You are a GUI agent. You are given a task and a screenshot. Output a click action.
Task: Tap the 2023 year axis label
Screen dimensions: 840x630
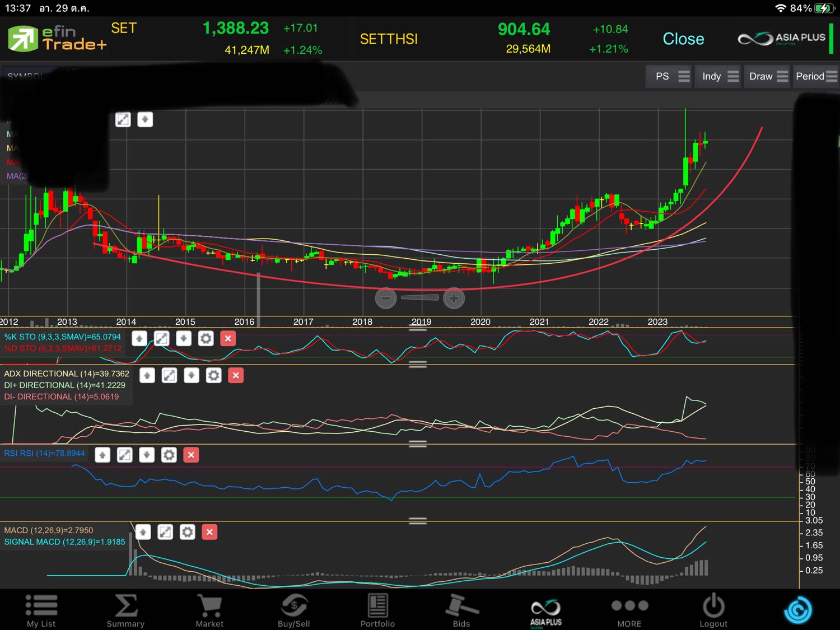657,321
